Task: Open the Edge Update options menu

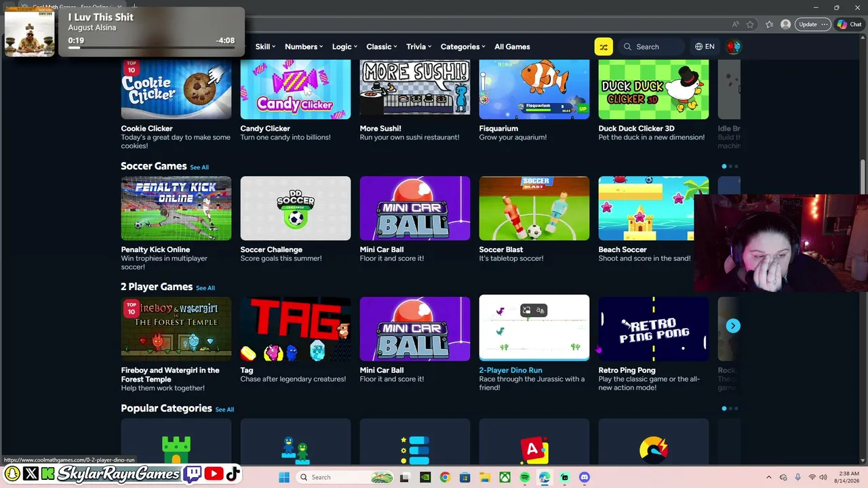Action: tap(825, 24)
